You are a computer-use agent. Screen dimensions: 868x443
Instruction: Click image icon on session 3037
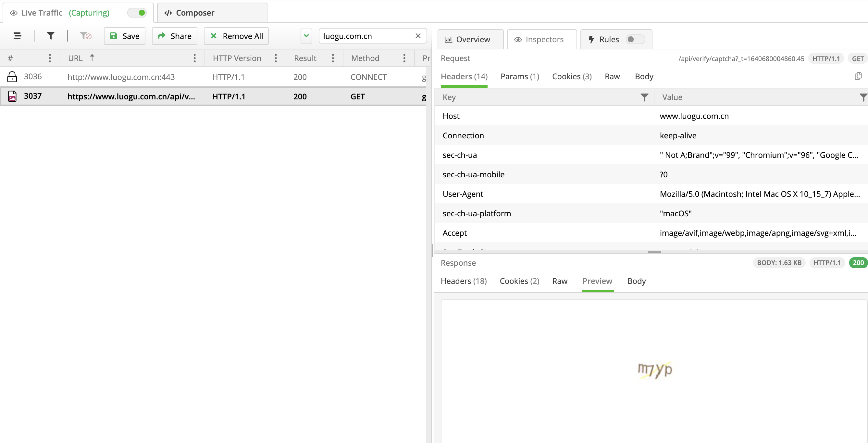(12, 96)
